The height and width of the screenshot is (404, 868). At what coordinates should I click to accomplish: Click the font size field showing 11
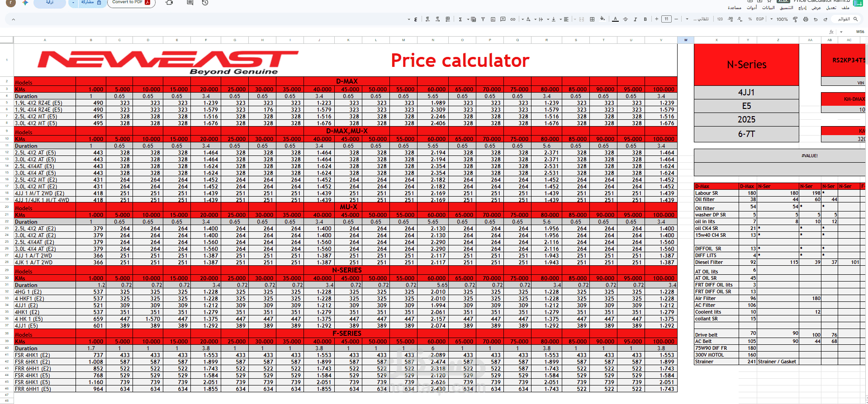(x=666, y=19)
